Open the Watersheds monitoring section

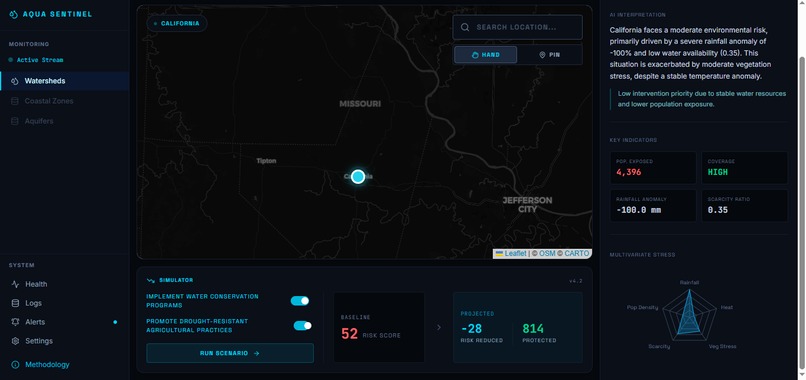(x=65, y=81)
